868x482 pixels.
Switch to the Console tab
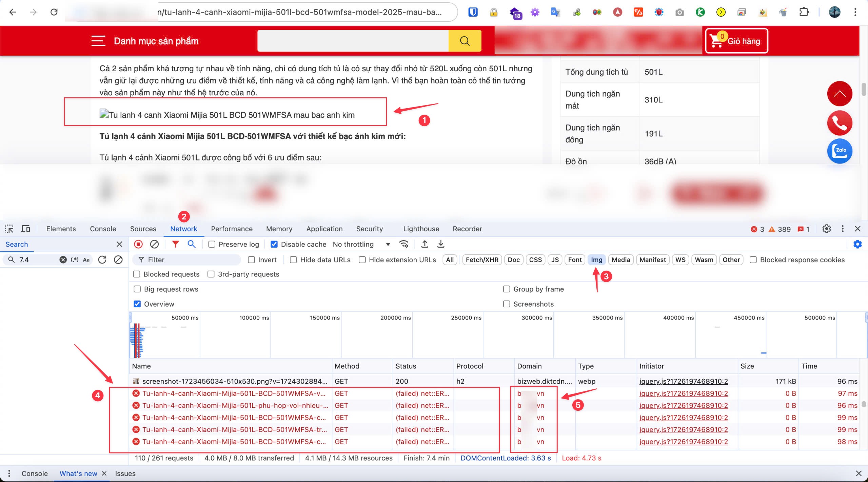coord(103,229)
